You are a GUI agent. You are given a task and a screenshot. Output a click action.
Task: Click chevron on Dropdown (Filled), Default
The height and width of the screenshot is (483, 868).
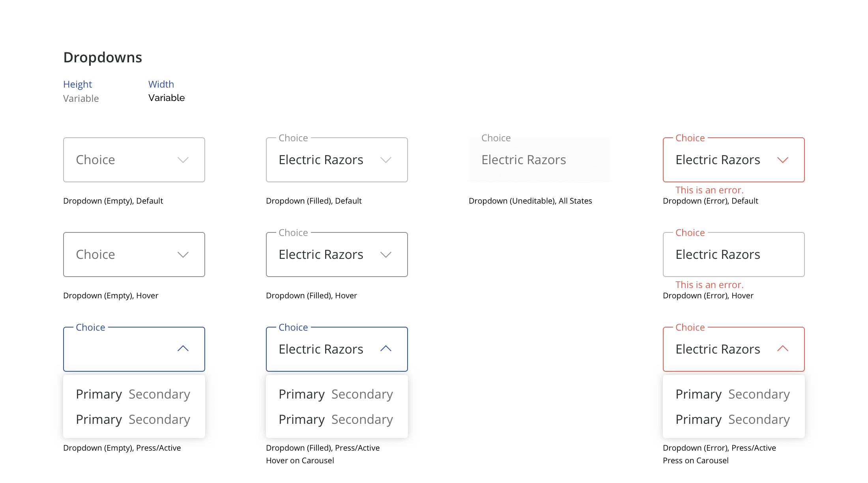[x=386, y=160]
